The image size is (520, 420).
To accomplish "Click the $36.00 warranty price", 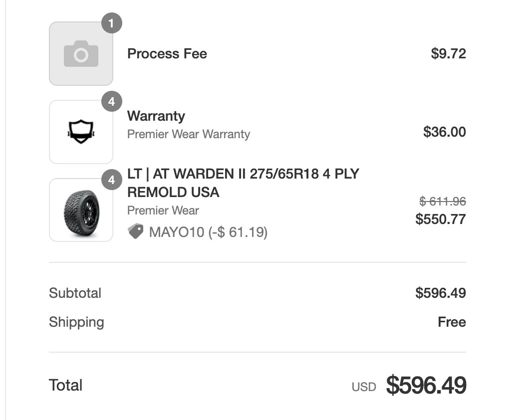I will point(444,132).
